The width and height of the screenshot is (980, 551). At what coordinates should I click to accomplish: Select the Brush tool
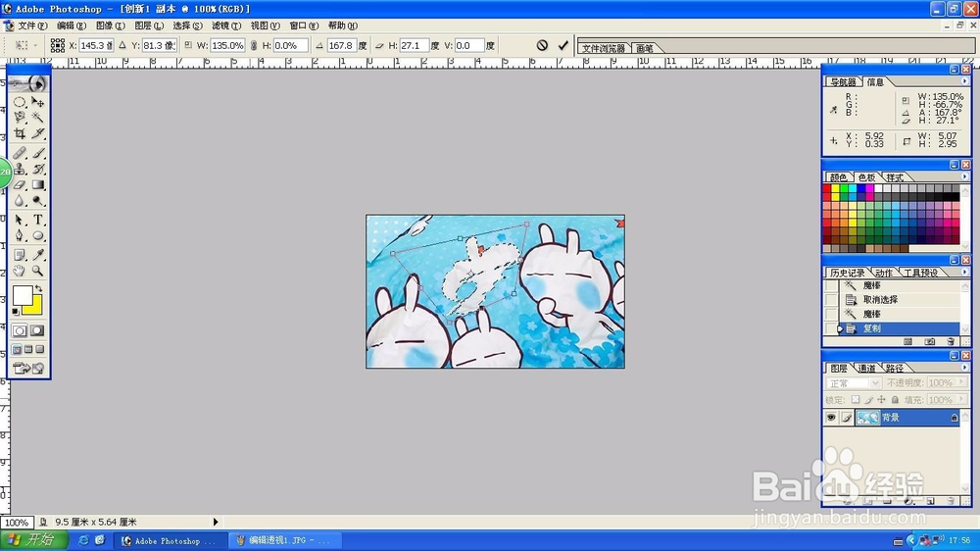38,153
